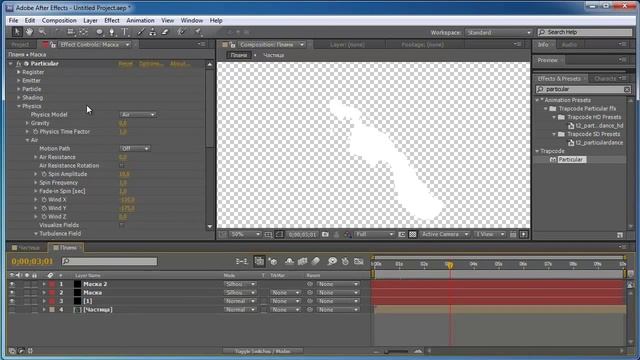Open blending Mode dropdown for Маска 2
This screenshot has height=360, width=640.
click(240, 284)
